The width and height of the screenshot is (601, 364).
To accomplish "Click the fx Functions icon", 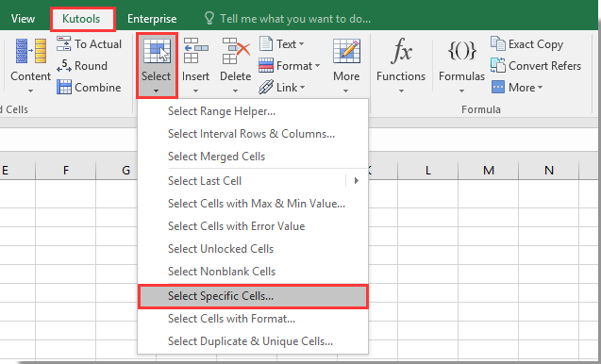I will click(x=401, y=51).
